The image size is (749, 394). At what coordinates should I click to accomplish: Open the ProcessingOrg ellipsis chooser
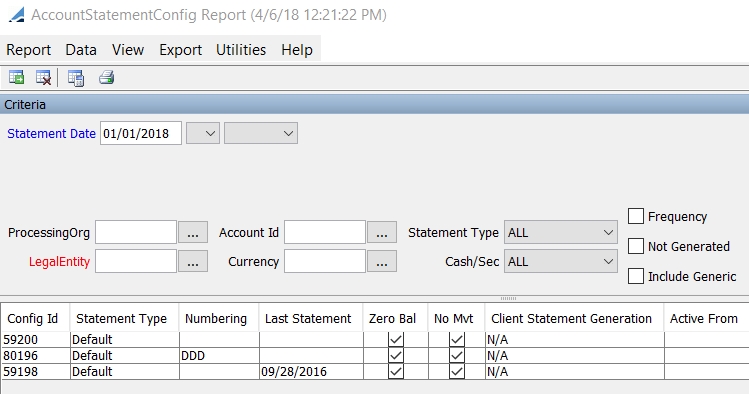(x=193, y=233)
